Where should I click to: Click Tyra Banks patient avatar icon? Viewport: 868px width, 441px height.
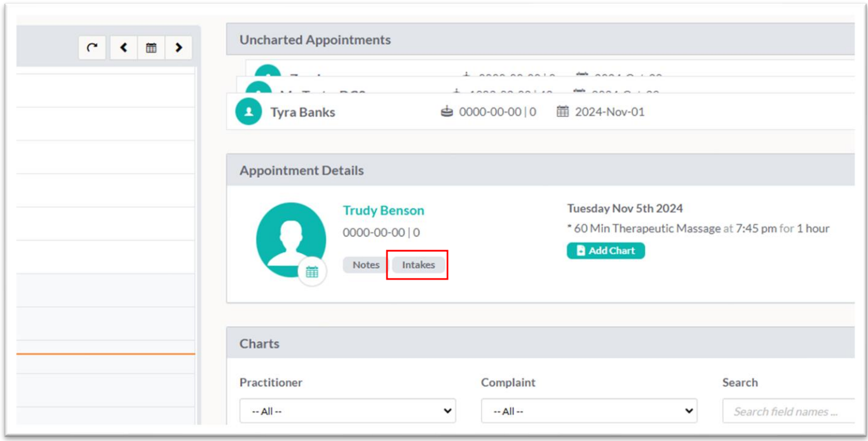[248, 112]
